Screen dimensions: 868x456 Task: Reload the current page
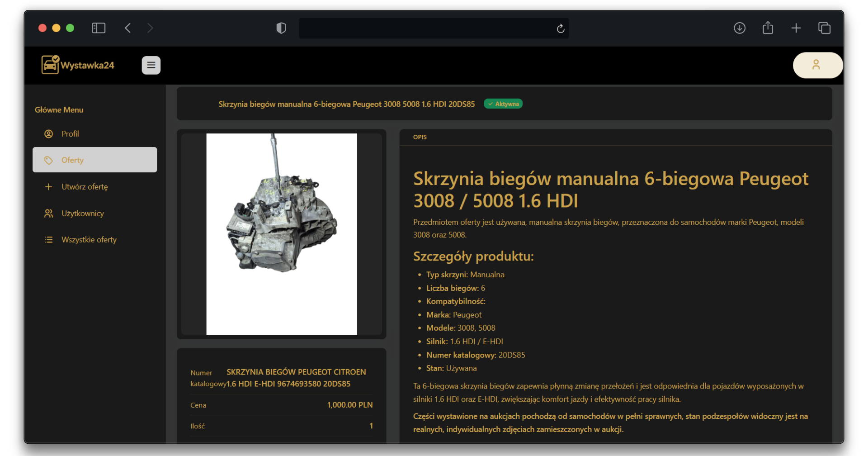[560, 28]
